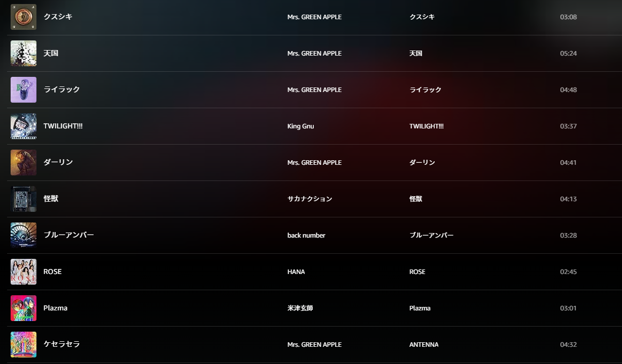Image resolution: width=622 pixels, height=364 pixels.
Task: Open the サカナクション artist link
Action: coord(310,199)
